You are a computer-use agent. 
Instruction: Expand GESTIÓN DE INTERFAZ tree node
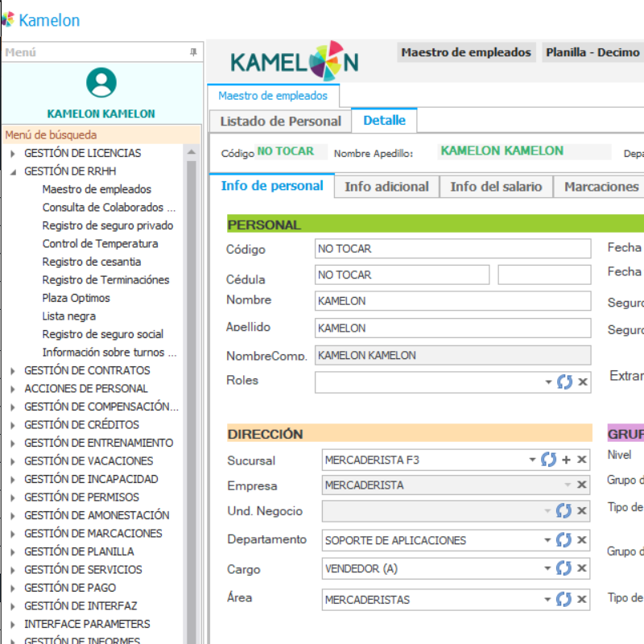[13, 607]
